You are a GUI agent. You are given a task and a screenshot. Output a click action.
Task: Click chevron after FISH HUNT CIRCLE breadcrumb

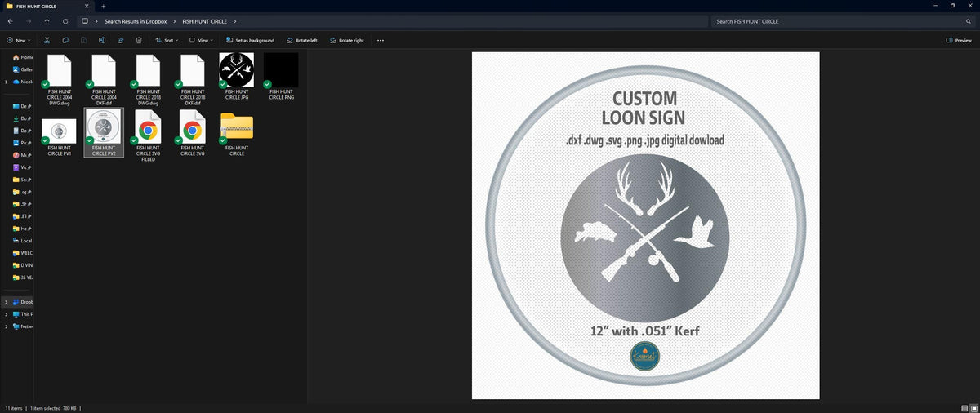[235, 21]
